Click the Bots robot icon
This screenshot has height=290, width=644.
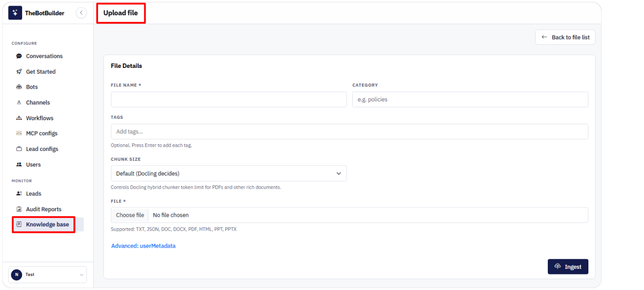click(19, 87)
